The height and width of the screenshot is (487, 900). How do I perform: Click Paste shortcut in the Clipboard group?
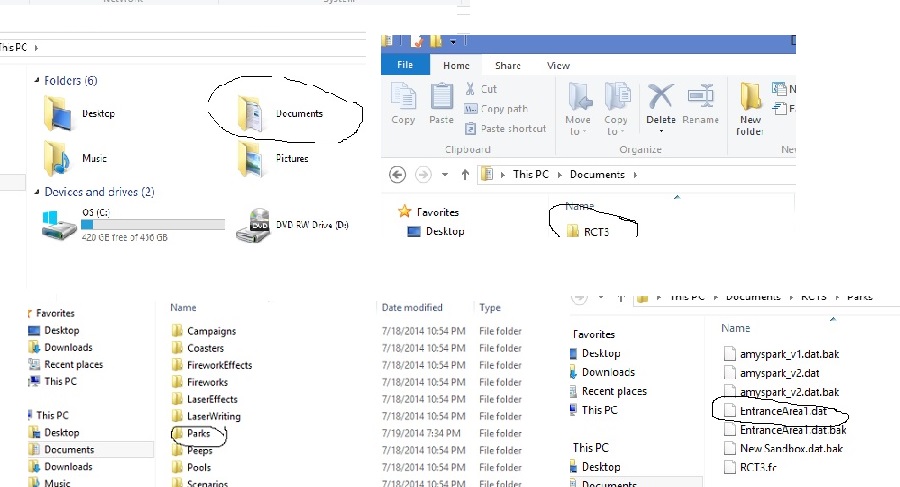click(x=512, y=128)
